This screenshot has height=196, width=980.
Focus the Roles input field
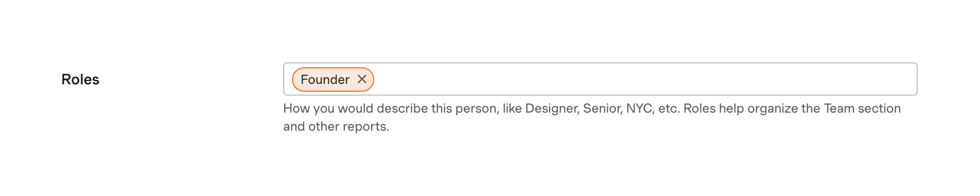click(633, 79)
